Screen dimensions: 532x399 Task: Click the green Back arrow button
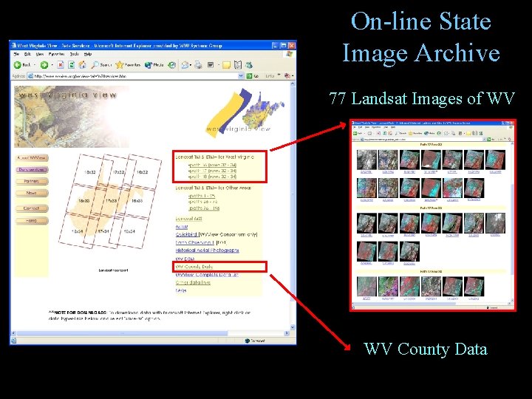(18, 65)
